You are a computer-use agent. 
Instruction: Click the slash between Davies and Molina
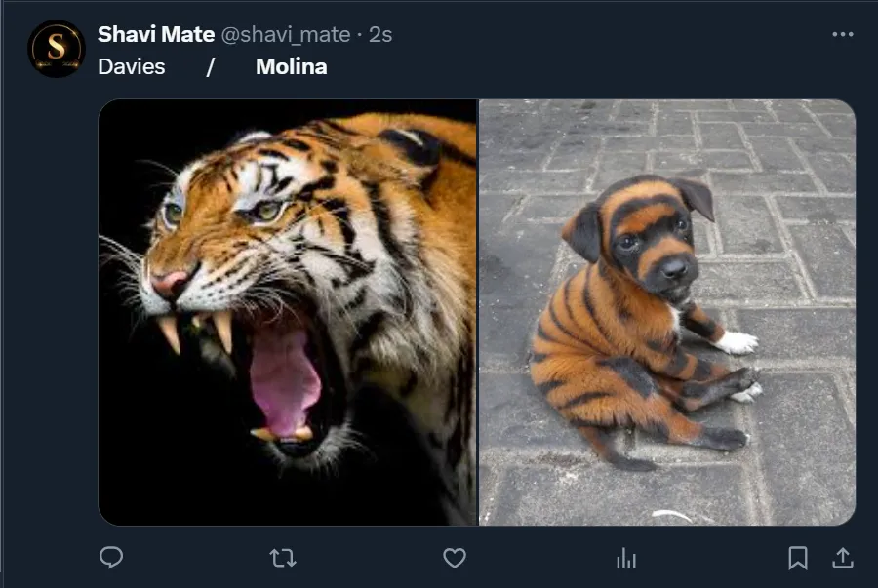210,67
